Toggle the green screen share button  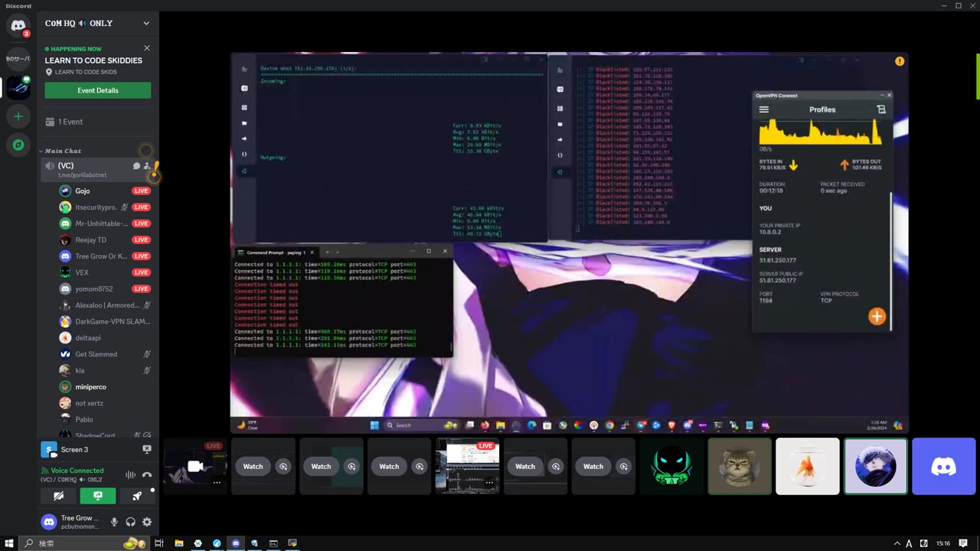pos(98,496)
